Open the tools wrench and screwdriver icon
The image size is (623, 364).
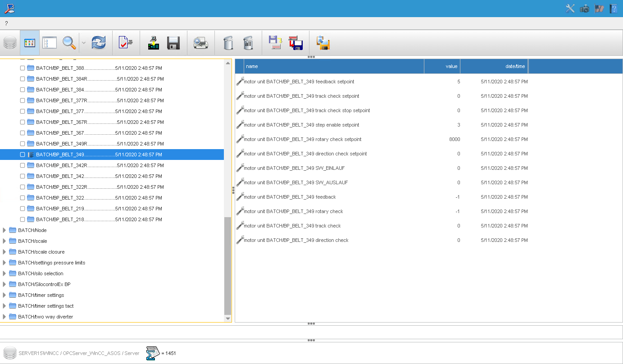tap(570, 8)
